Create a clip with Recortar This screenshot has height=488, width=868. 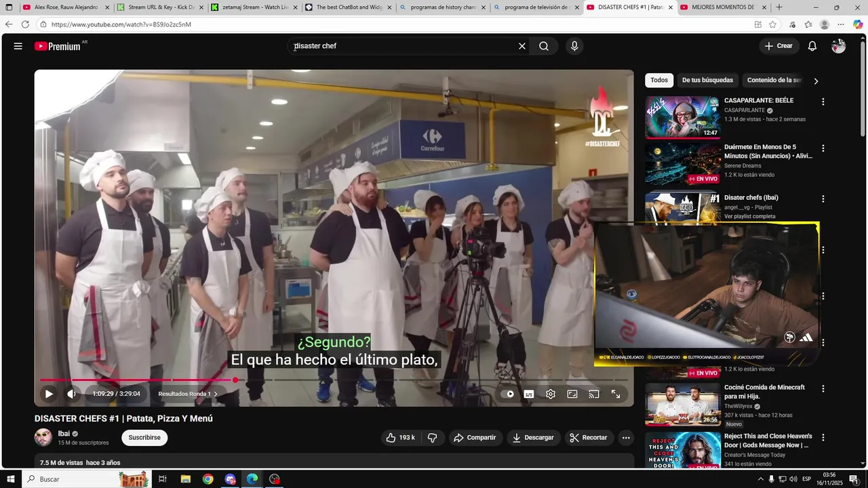589,438
